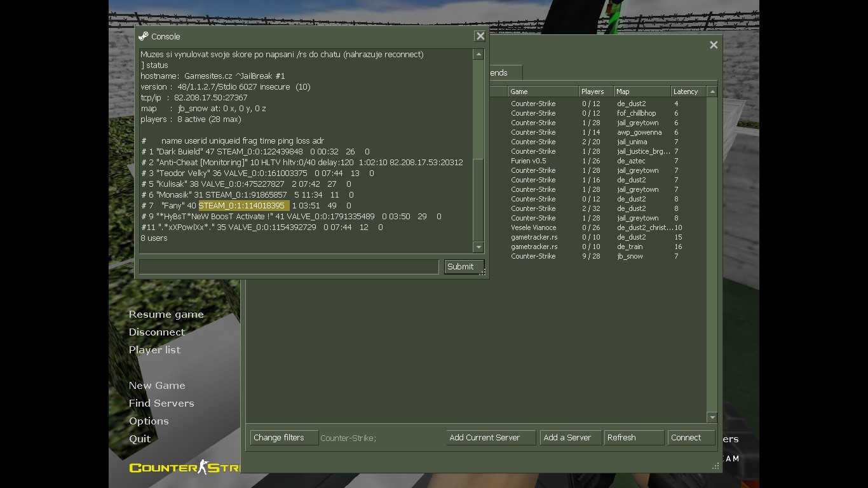Open Find Servers menu item
This screenshot has height=488, width=868.
tap(161, 403)
